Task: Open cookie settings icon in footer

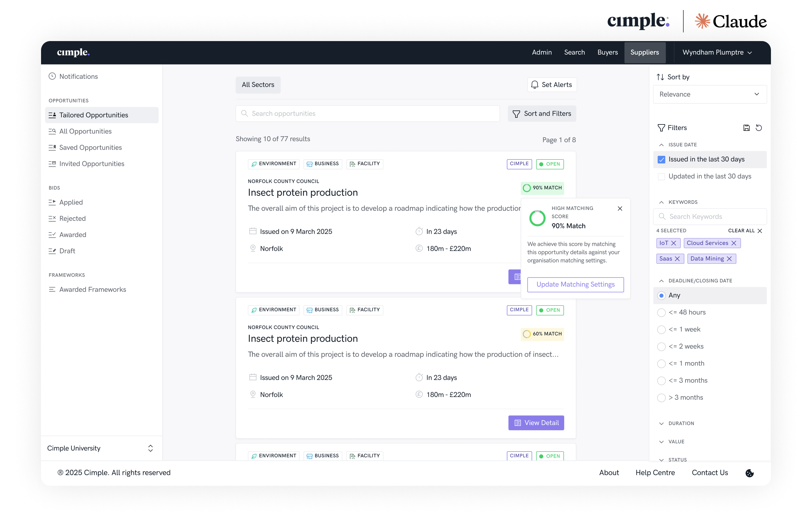Action: [x=750, y=473]
